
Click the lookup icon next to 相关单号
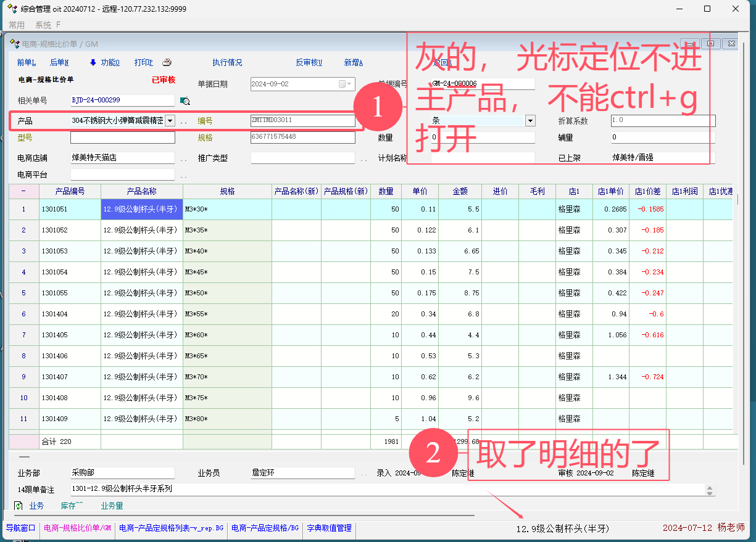click(x=185, y=101)
